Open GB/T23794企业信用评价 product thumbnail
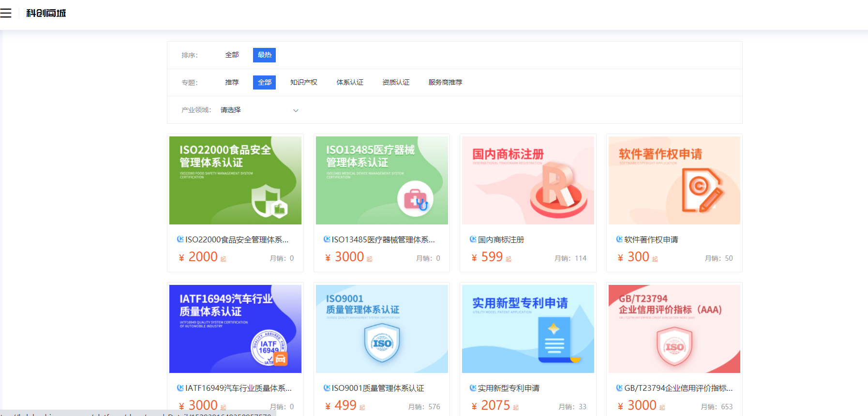 (x=674, y=329)
